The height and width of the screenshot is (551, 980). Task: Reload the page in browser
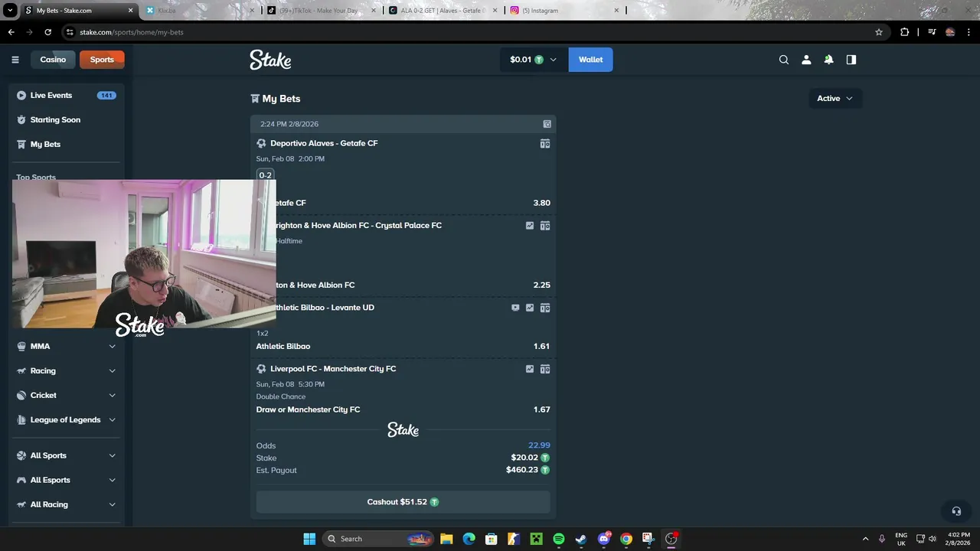pyautogui.click(x=47, y=32)
